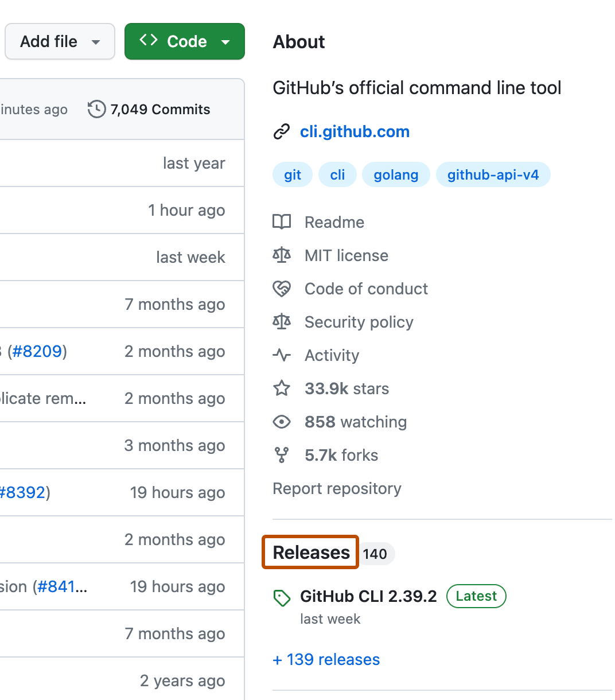Click the Activity pulse icon
The width and height of the screenshot is (615, 700).
pyautogui.click(x=282, y=355)
